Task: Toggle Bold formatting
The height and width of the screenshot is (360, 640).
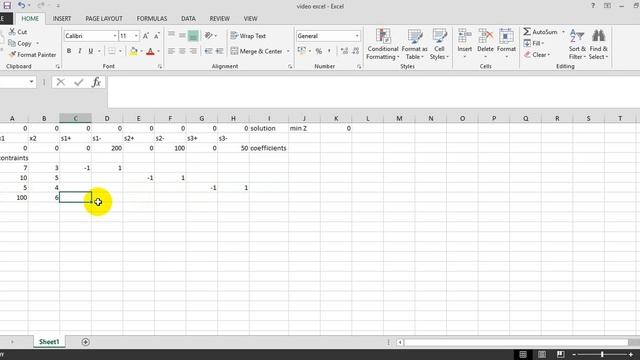Action: (x=69, y=51)
